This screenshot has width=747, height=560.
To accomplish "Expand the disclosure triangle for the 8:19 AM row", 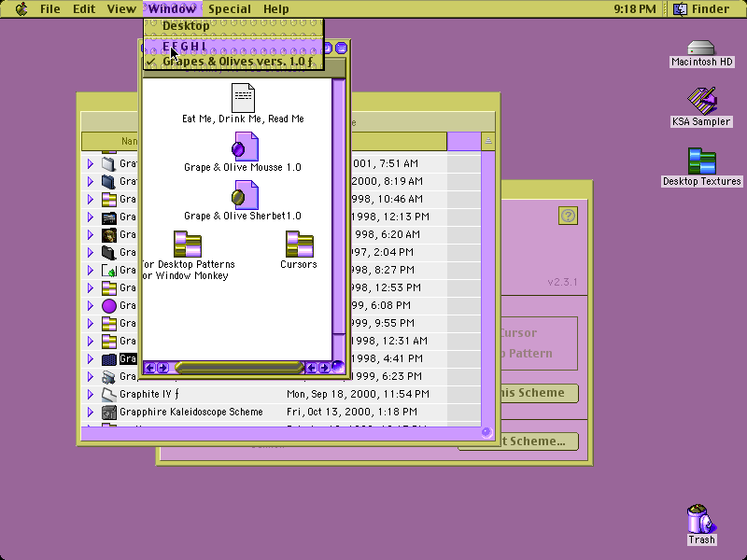I will pos(91,181).
